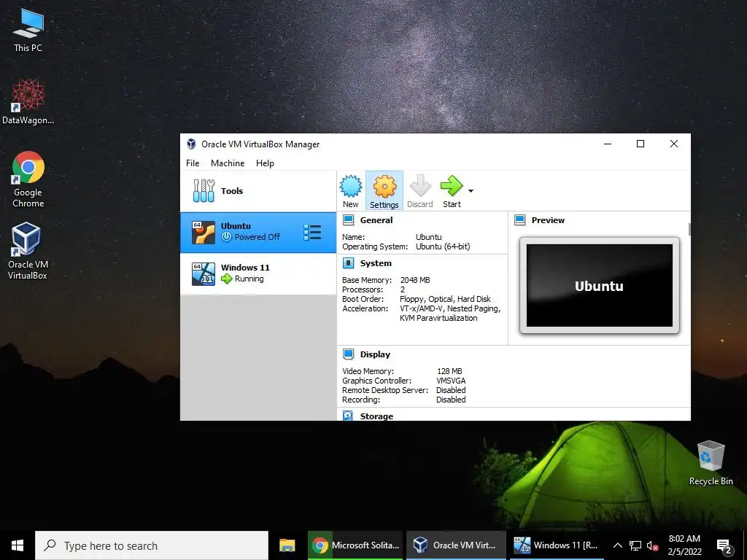Open the DataWagon desktop shortcut
The width and height of the screenshot is (747, 560).
click(28, 102)
